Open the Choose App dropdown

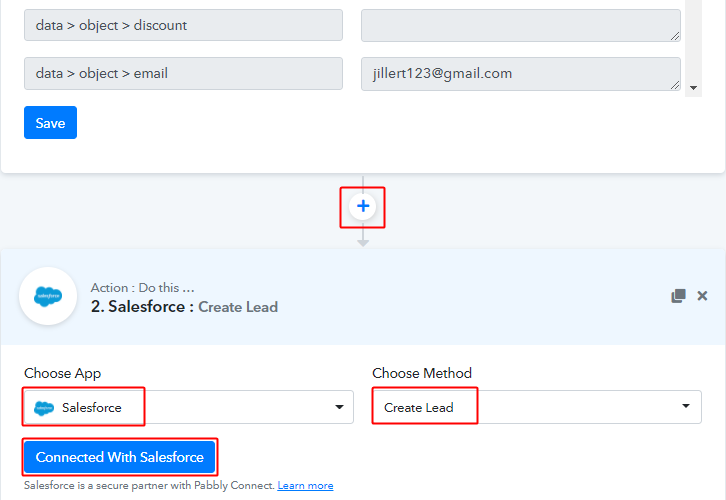pyautogui.click(x=189, y=407)
